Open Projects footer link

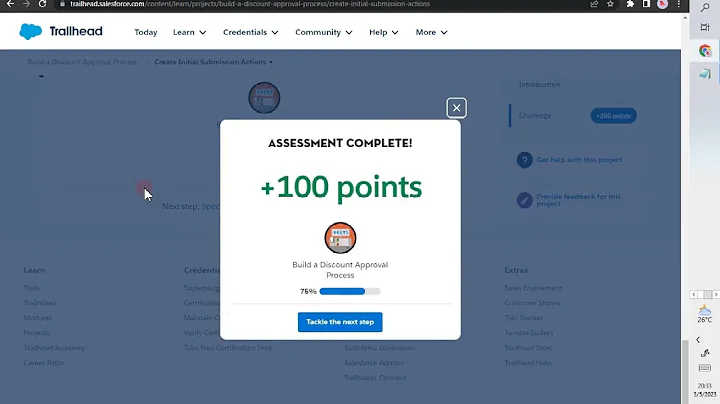pyautogui.click(x=36, y=333)
